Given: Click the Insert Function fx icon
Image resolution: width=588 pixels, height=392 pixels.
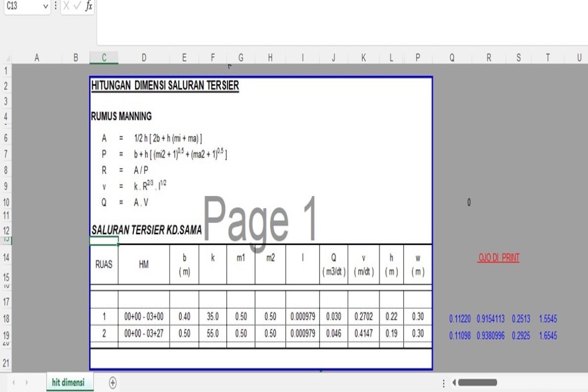Looking at the screenshot, I should pyautogui.click(x=89, y=6).
